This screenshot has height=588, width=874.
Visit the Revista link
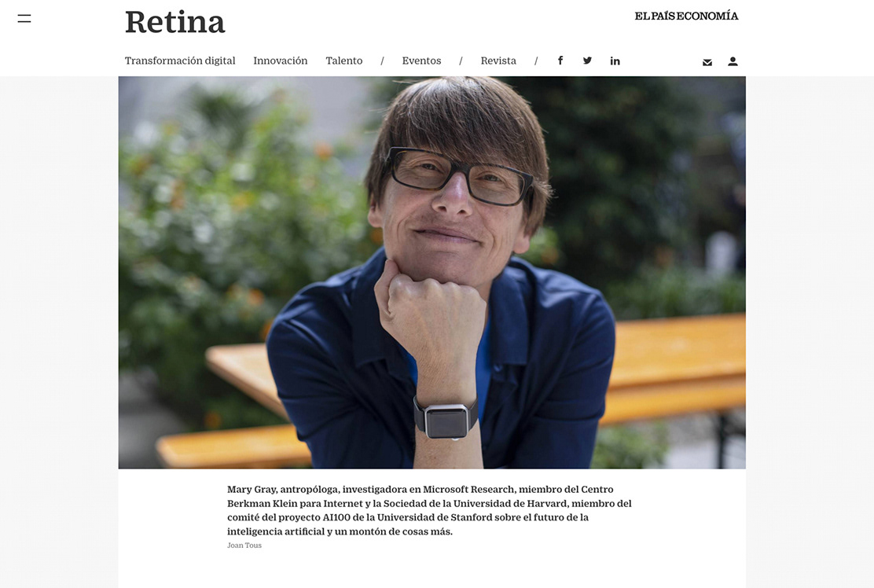point(498,61)
